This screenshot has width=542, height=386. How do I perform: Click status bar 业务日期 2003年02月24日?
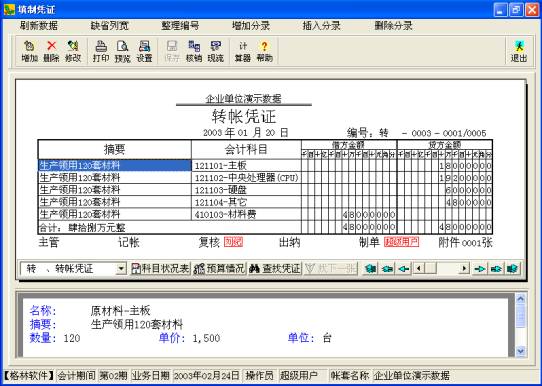(x=185, y=375)
